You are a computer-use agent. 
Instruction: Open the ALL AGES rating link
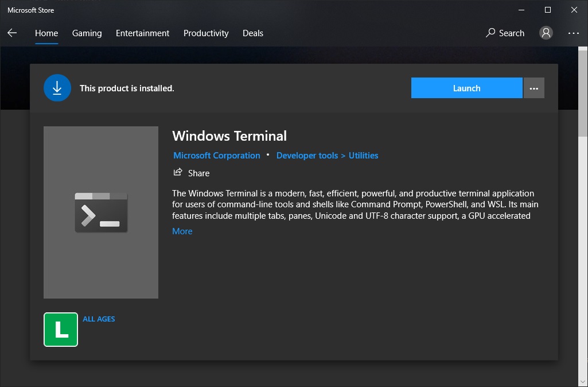click(x=99, y=319)
